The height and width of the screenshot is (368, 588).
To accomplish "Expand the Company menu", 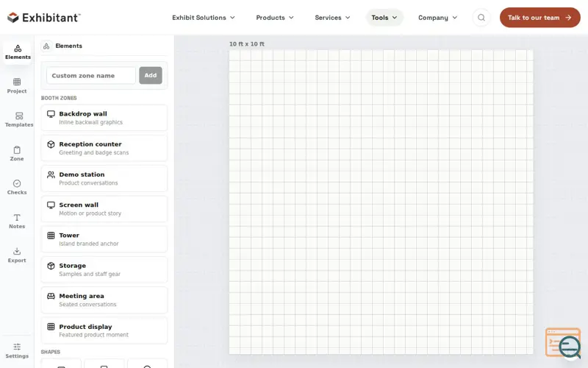I will coord(438,18).
